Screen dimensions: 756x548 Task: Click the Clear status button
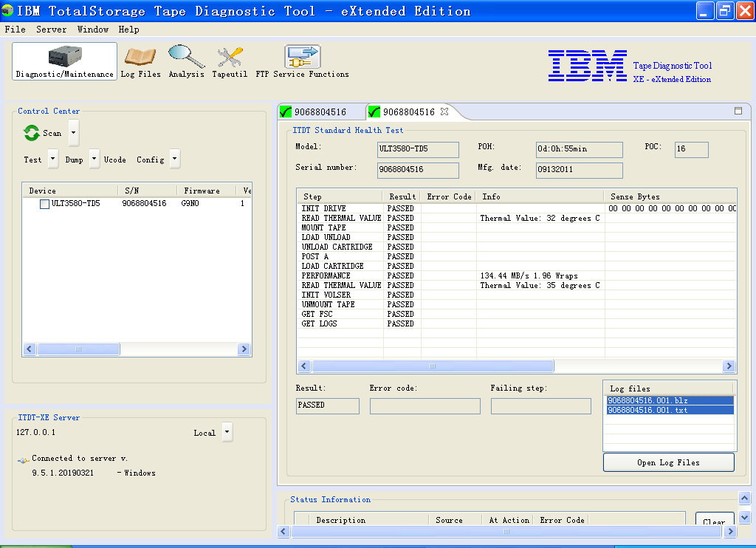click(715, 519)
